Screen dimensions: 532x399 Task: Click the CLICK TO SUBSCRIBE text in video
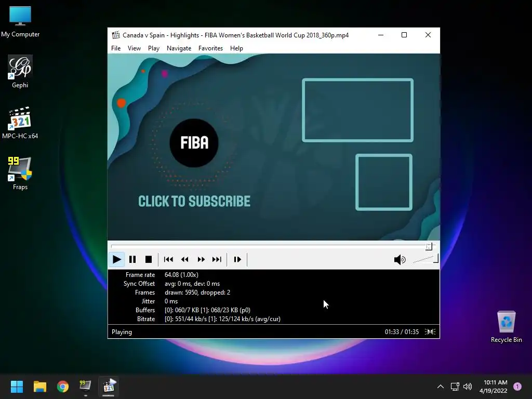point(194,201)
